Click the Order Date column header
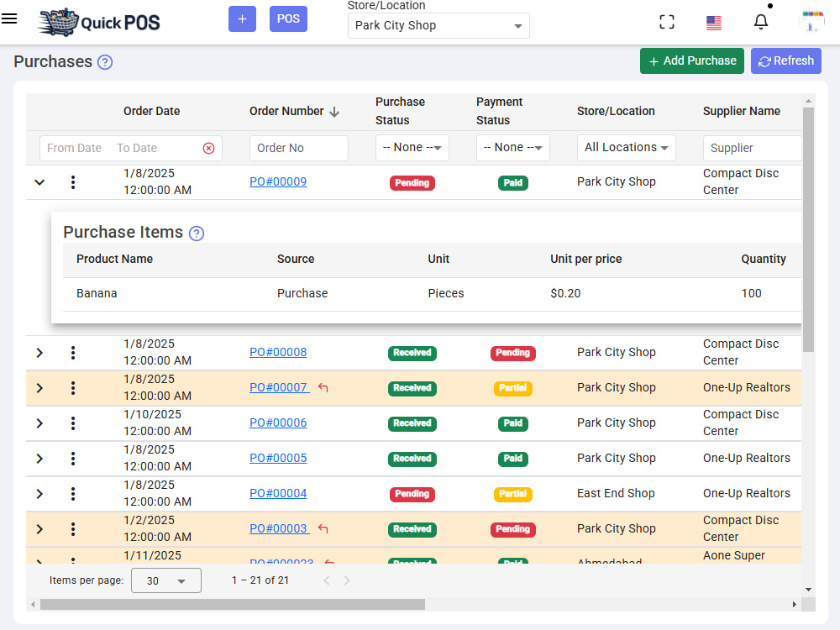The height and width of the screenshot is (630, 840). (x=151, y=112)
